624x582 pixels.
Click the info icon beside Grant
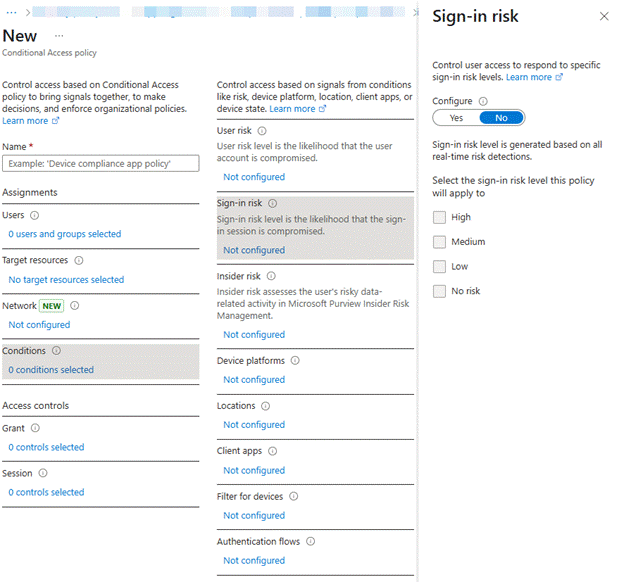pos(35,428)
